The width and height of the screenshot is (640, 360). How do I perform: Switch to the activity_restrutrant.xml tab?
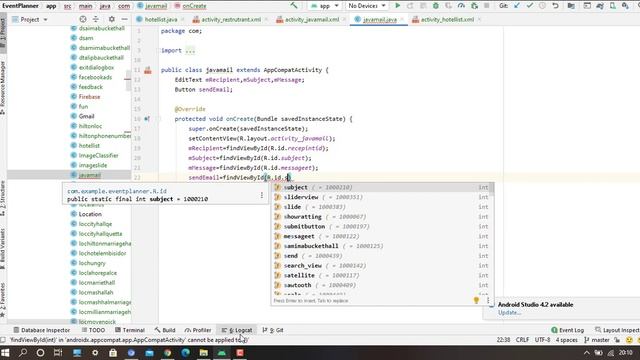pyautogui.click(x=231, y=19)
